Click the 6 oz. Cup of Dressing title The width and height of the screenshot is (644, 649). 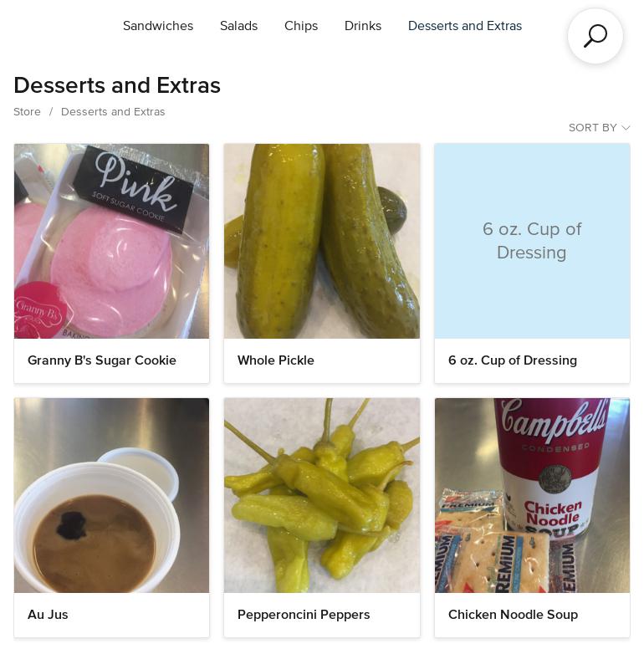coord(513,360)
